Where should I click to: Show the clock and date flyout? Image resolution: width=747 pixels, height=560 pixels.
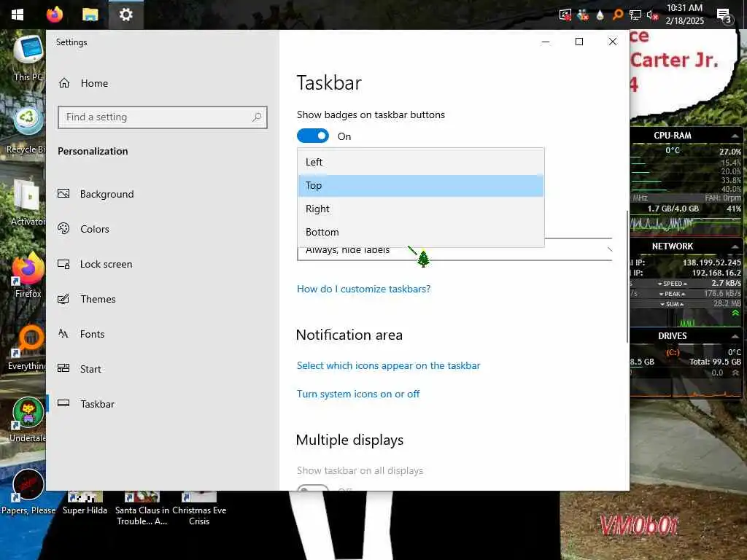684,15
